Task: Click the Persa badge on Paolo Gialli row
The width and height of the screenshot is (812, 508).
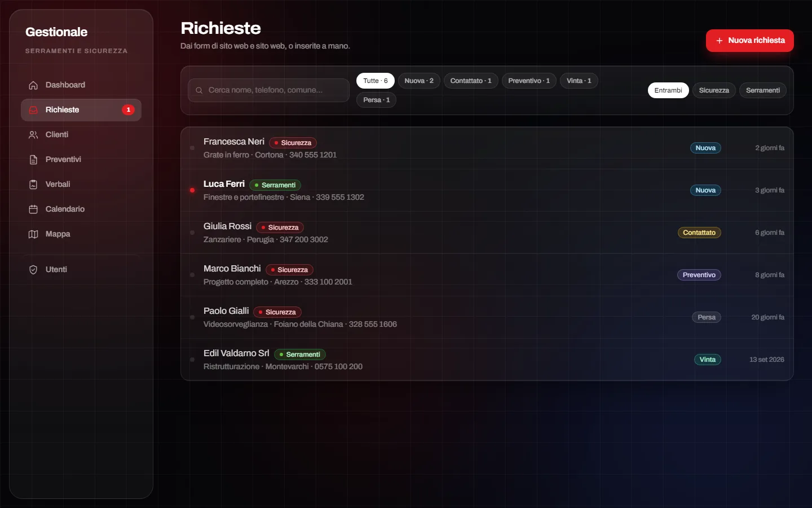Action: coord(707,317)
